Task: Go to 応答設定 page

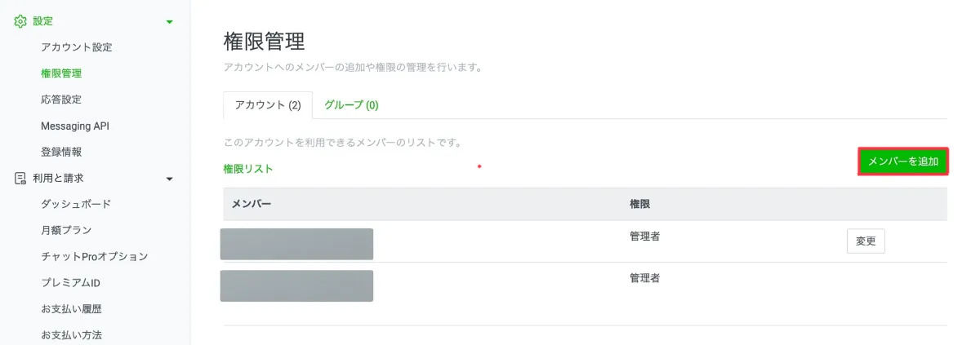Action: (61, 100)
